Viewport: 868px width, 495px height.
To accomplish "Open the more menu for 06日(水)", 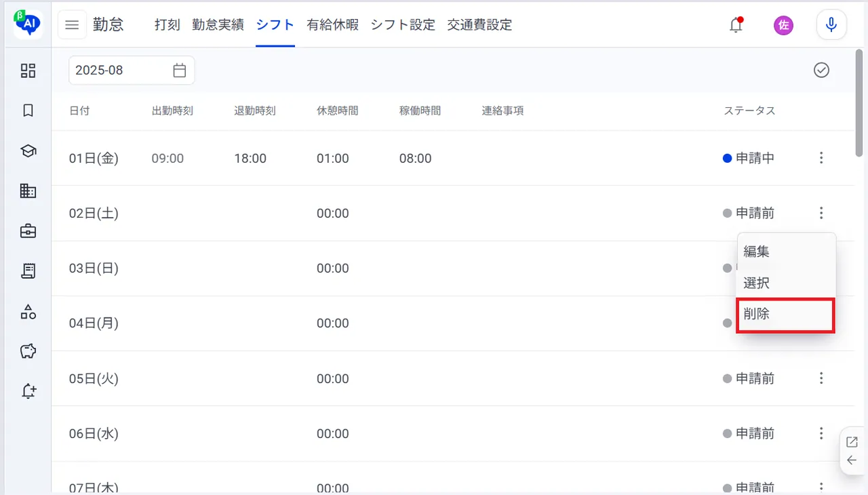I will pos(821,433).
